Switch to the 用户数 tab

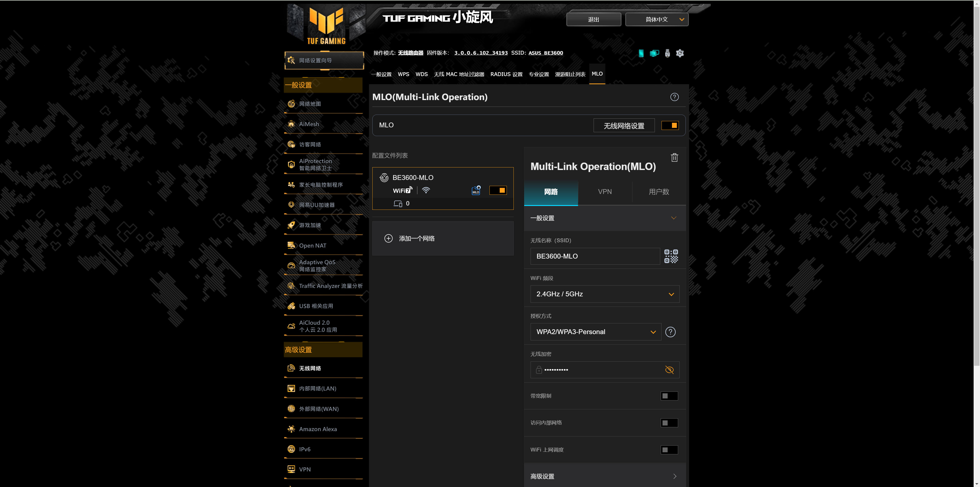658,192
